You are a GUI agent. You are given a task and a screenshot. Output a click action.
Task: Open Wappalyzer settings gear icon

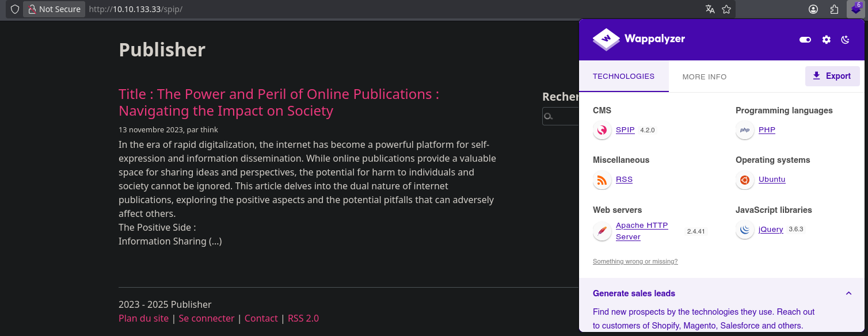tap(826, 40)
